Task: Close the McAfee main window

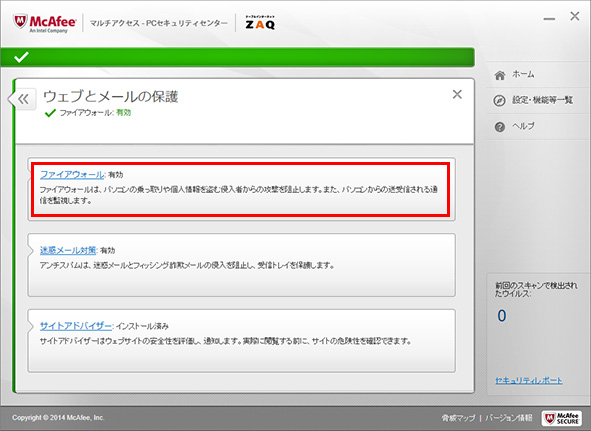Action: pos(575,16)
